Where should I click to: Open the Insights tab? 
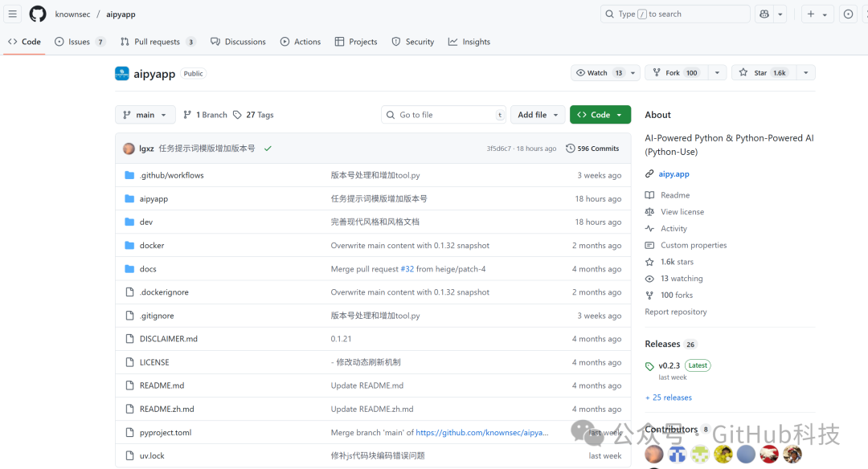[469, 42]
